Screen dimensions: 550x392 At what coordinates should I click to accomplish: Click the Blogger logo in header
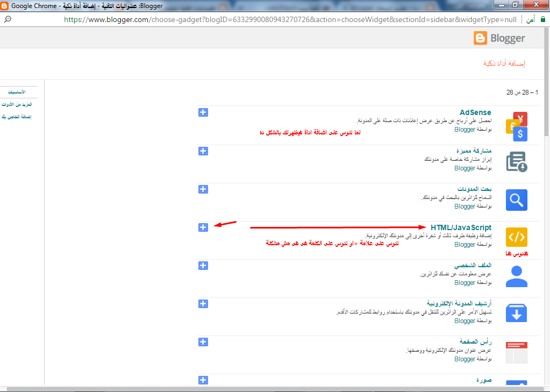click(499, 38)
